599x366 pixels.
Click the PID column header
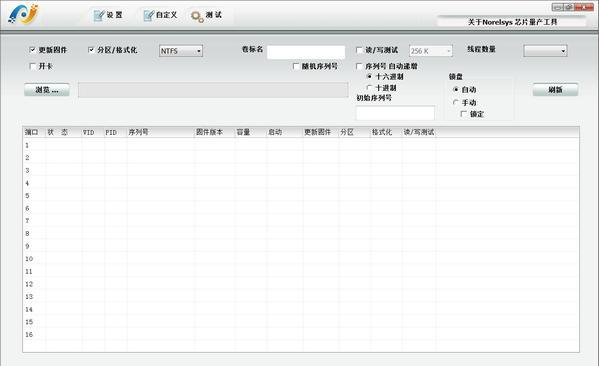(115, 132)
